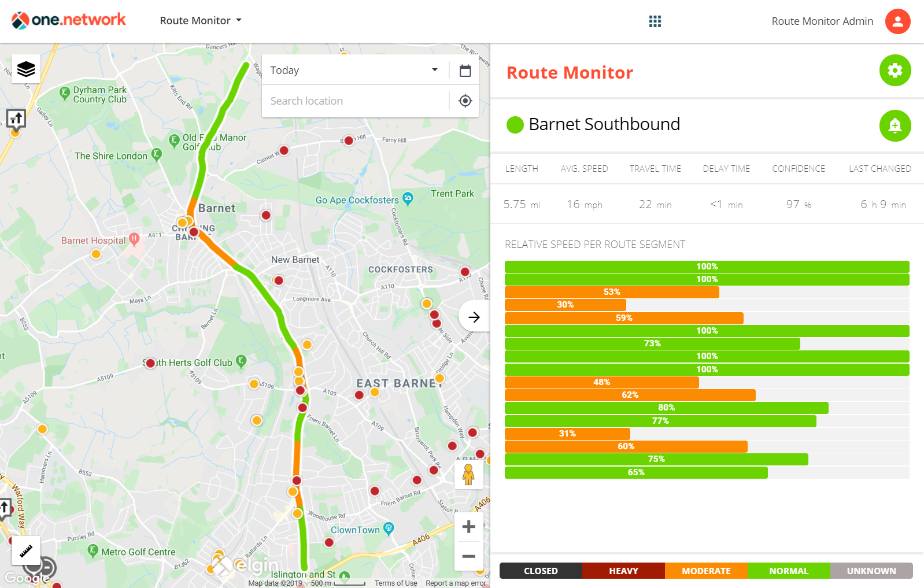Viewport: 924px width, 588px height.
Task: Click Report a map error link
Action: pos(455,583)
